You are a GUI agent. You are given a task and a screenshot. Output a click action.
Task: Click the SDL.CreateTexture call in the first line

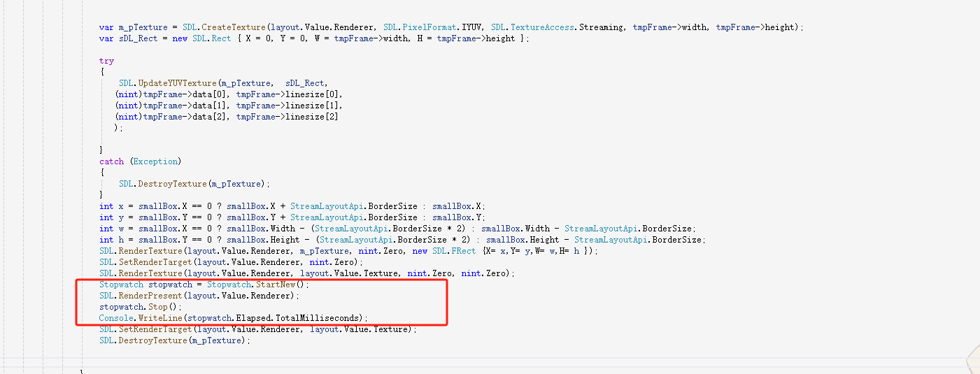click(x=225, y=27)
